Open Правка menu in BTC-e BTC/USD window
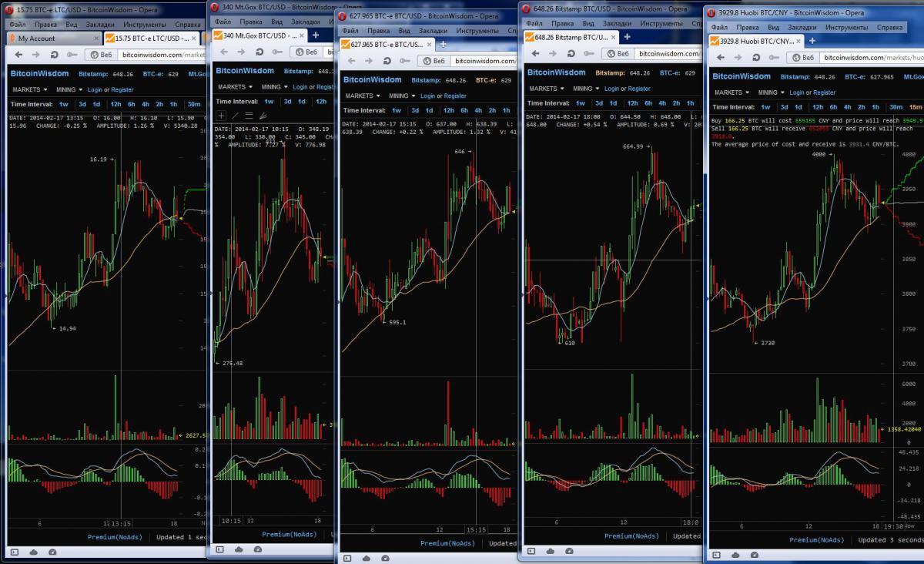924x564 pixels. [x=378, y=31]
